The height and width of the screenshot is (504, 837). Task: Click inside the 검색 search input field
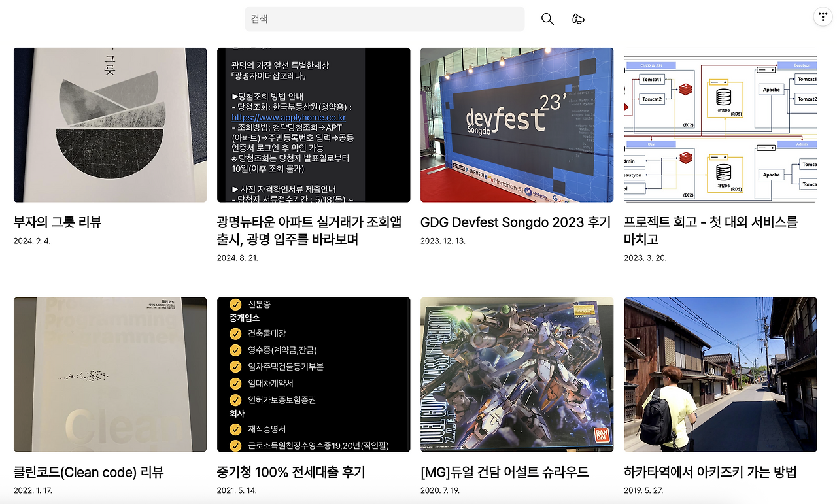tap(384, 19)
